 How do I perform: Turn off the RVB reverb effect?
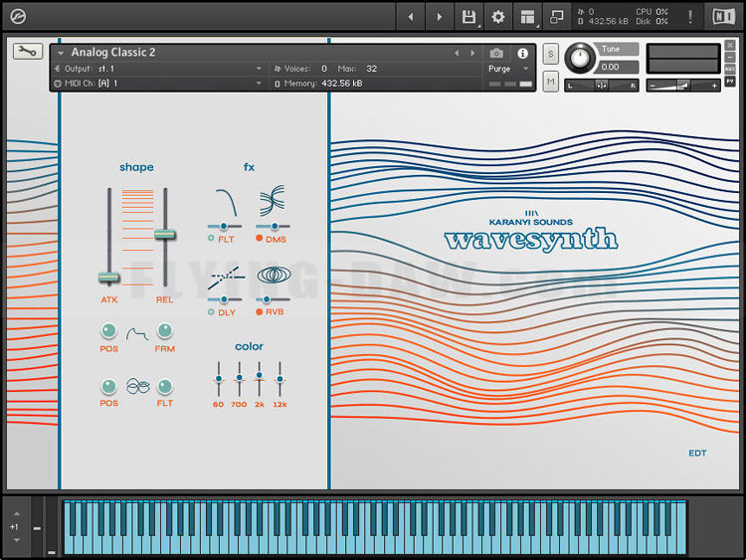260,311
